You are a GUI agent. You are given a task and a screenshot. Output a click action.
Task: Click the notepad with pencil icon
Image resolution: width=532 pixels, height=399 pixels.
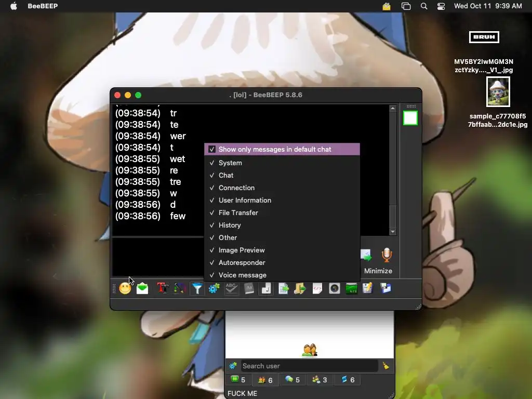click(368, 289)
